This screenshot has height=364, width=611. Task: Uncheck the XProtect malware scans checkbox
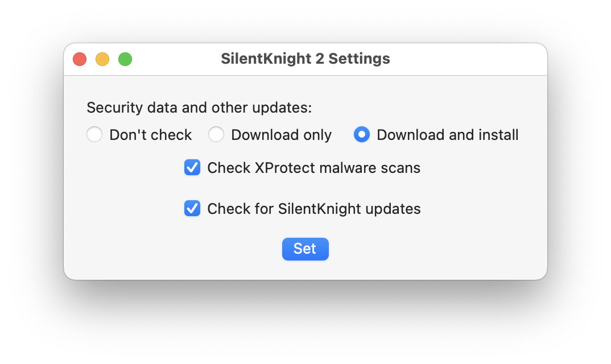tap(192, 168)
